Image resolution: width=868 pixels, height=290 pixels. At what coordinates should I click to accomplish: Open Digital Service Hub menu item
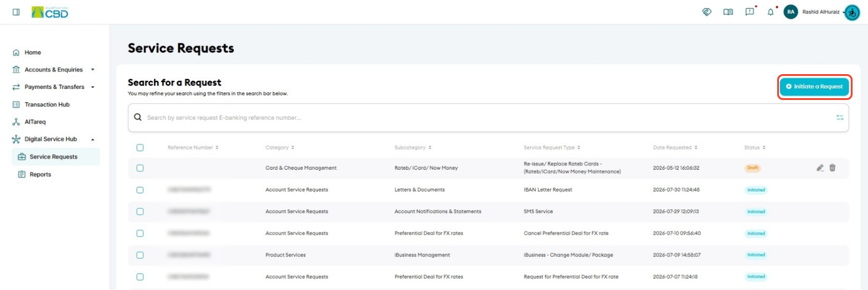[50, 139]
